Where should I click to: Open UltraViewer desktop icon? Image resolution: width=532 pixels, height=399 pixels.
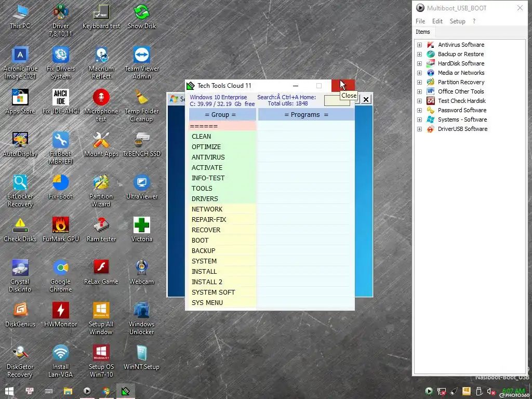click(x=141, y=187)
